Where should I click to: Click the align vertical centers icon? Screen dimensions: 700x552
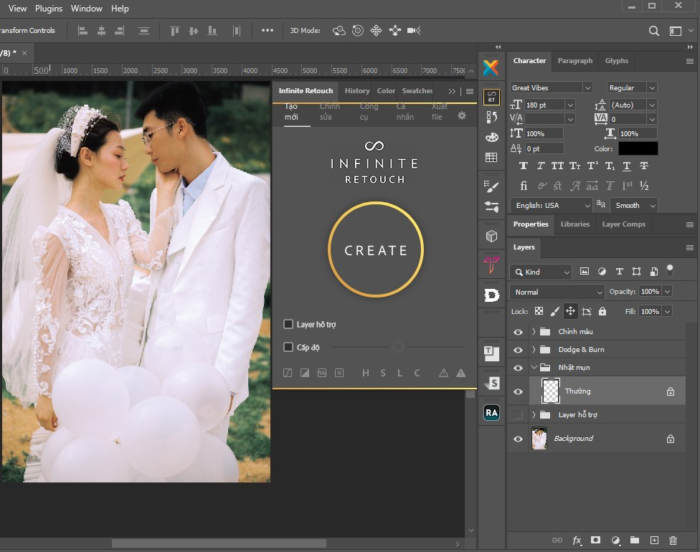(193, 30)
